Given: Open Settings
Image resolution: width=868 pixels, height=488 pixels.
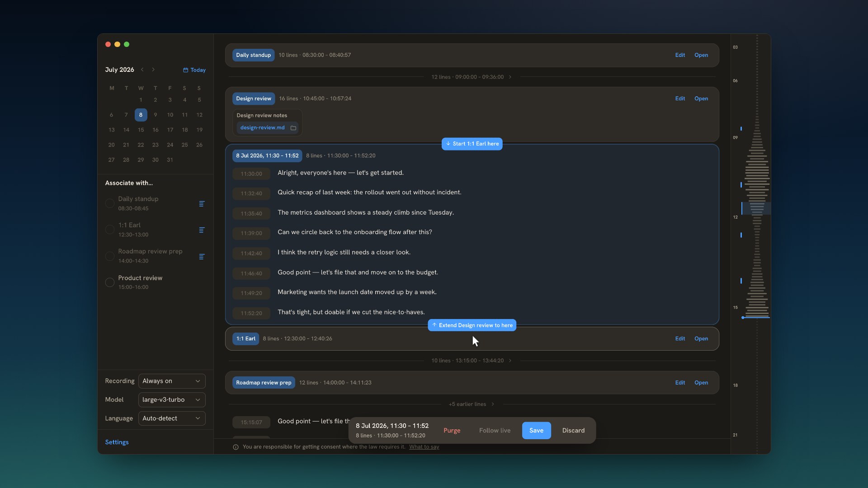Looking at the screenshot, I should click(x=117, y=442).
